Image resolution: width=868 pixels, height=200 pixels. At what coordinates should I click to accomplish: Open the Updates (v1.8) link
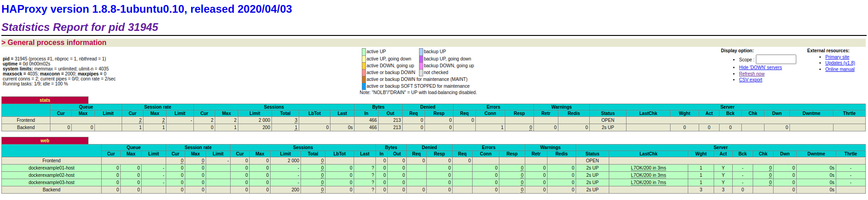point(840,63)
